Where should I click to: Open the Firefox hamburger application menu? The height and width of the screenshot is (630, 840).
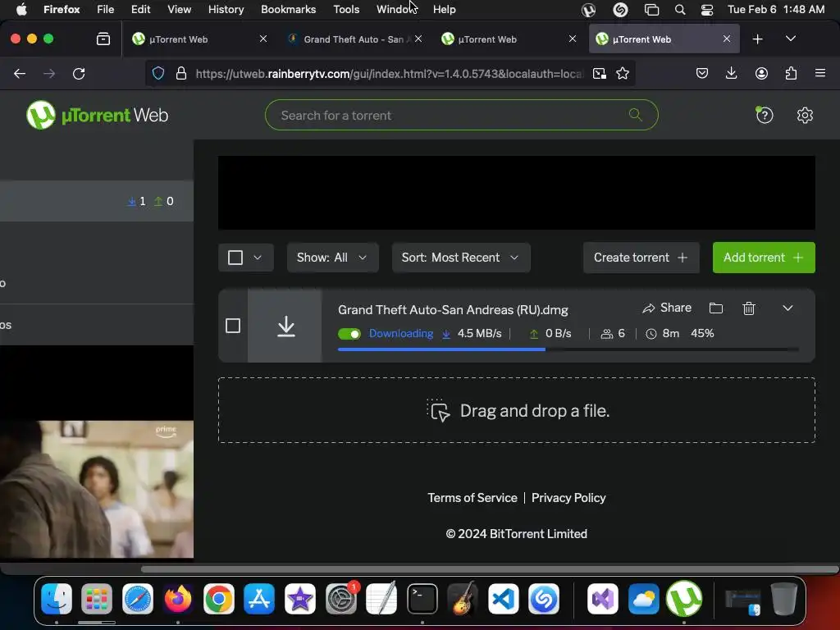[820, 73]
